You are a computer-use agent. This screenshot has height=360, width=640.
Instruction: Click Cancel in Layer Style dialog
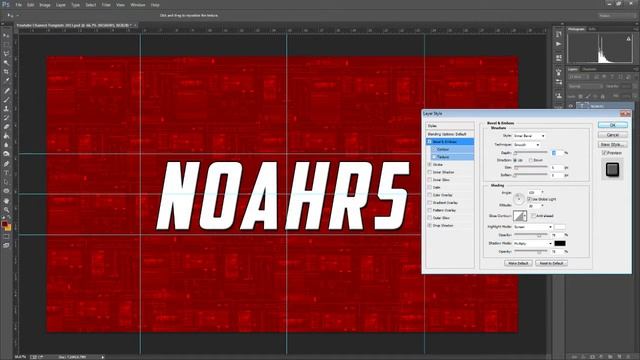click(x=613, y=135)
